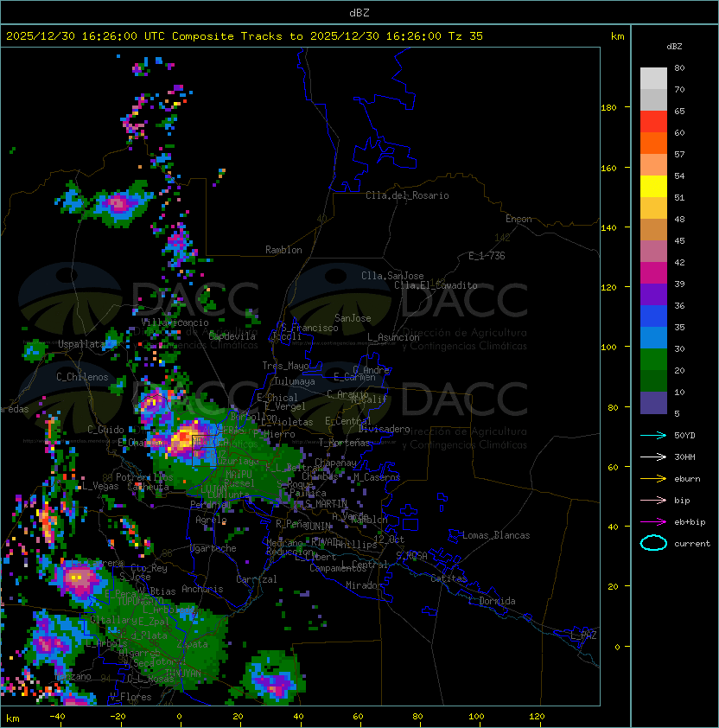719x728 pixels.
Task: Select the light blue swatch in legend
Action: (x=653, y=337)
